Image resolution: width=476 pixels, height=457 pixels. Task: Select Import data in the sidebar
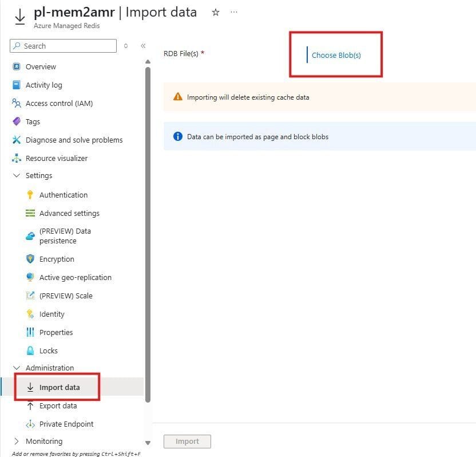pyautogui.click(x=59, y=387)
